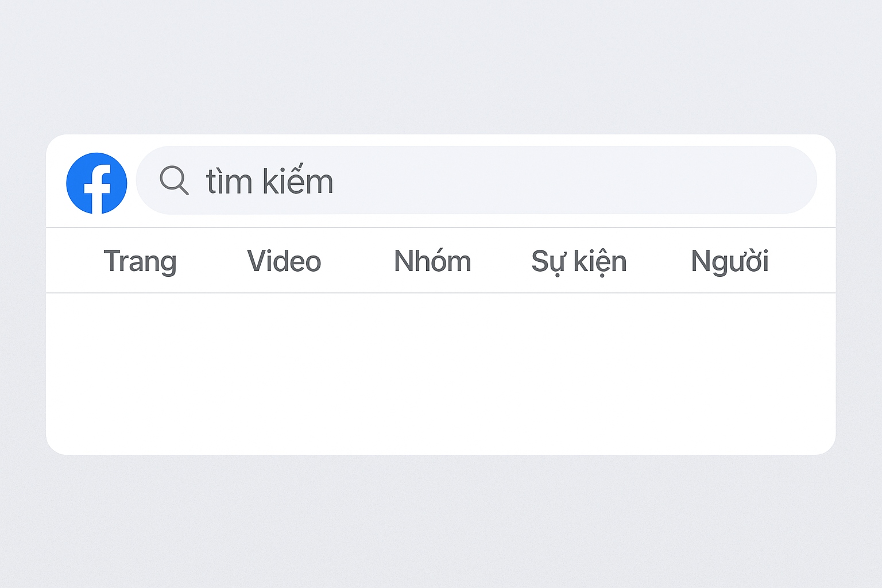Open the Video tab
The width and height of the screenshot is (882, 588).
284,261
